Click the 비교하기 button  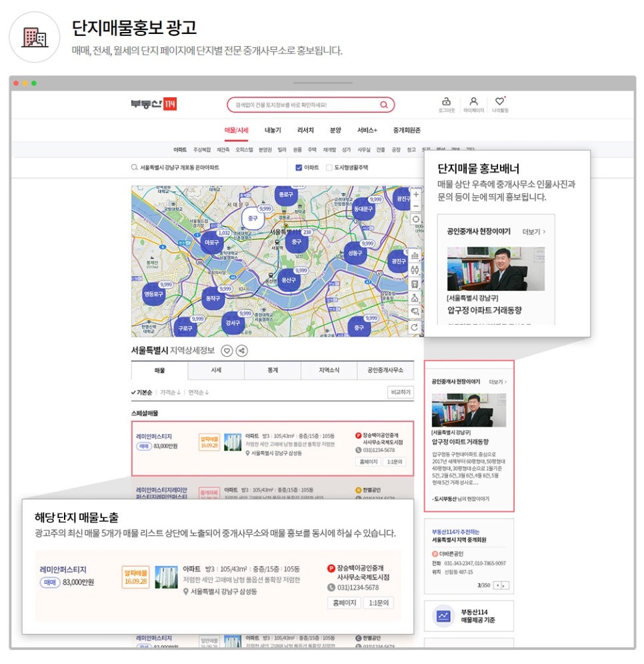(x=401, y=392)
